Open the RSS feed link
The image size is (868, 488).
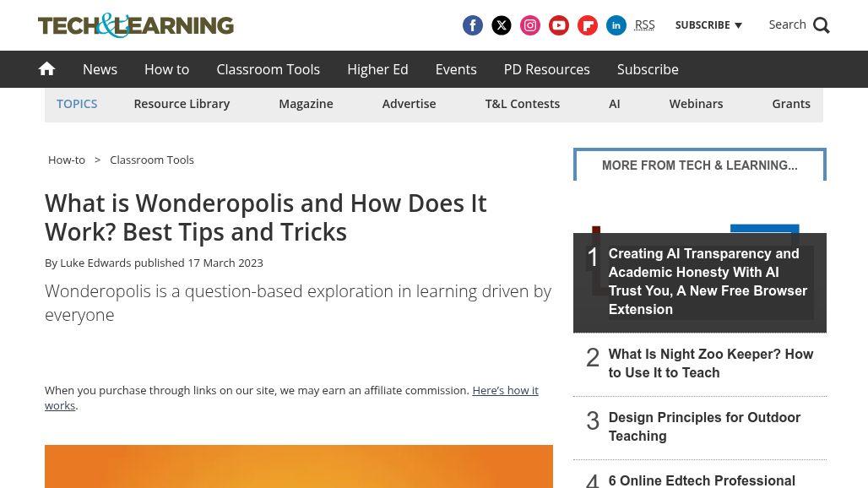point(644,24)
